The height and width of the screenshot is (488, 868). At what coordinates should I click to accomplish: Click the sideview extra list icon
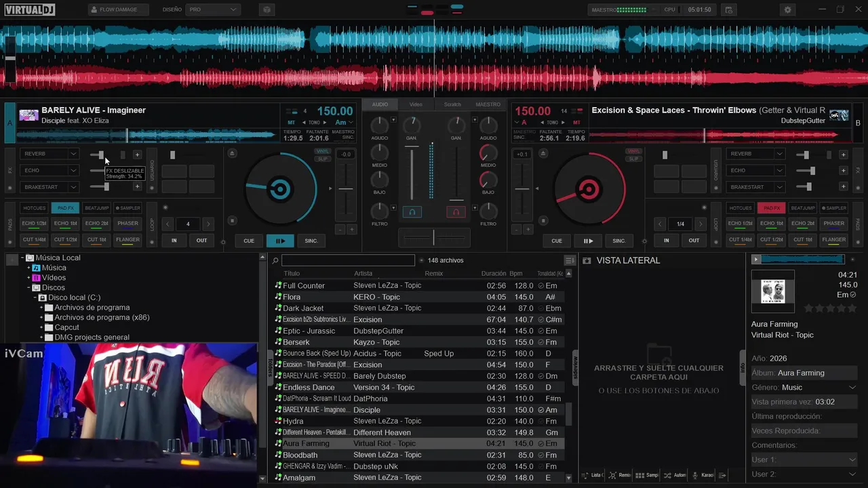(x=722, y=475)
